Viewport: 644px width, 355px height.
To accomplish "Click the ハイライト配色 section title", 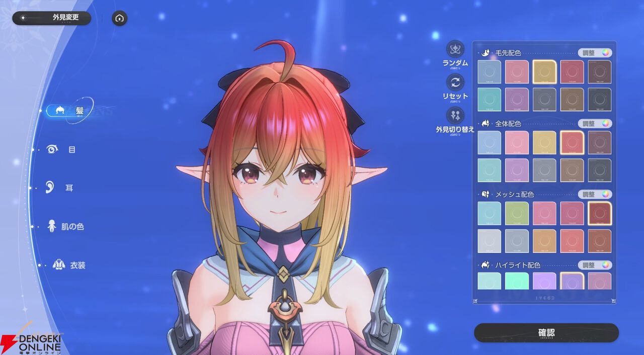I will click(x=518, y=265).
